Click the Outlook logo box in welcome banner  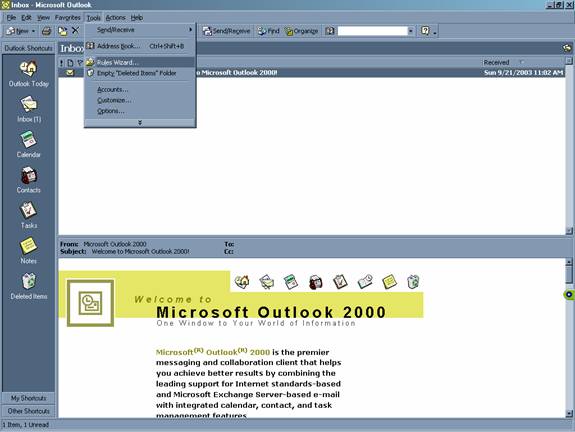pos(90,303)
